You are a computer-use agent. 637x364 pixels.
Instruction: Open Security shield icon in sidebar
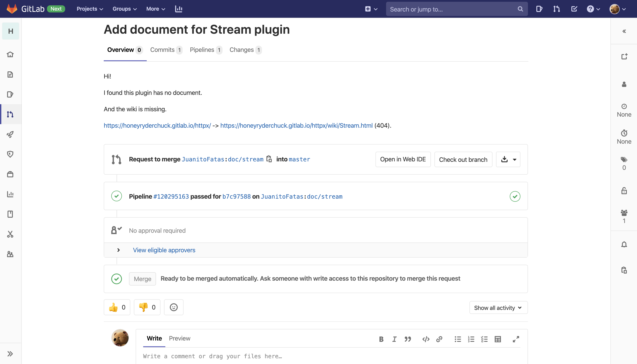[x=10, y=154]
